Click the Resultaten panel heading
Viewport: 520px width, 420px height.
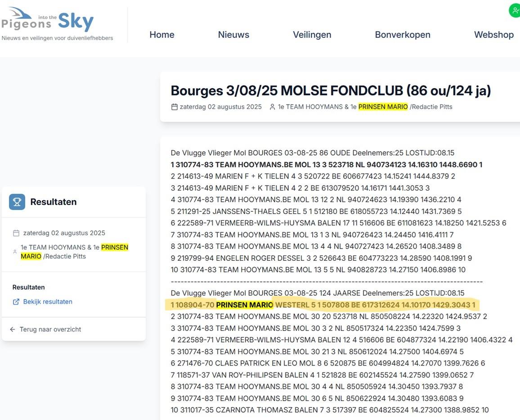coord(53,202)
